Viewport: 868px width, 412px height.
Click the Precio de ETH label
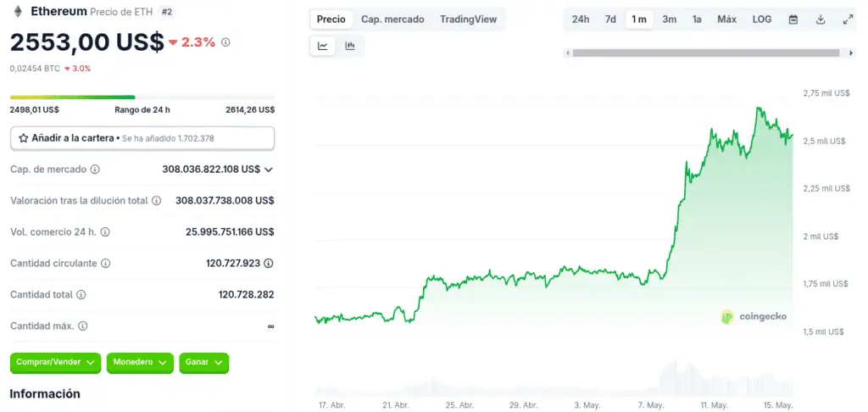[121, 12]
